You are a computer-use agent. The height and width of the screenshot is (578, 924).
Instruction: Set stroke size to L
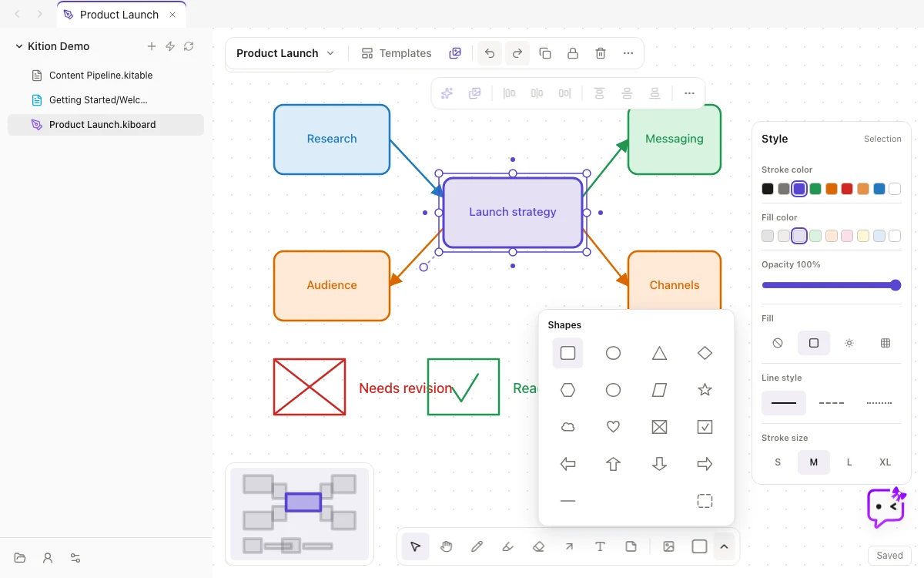849,462
